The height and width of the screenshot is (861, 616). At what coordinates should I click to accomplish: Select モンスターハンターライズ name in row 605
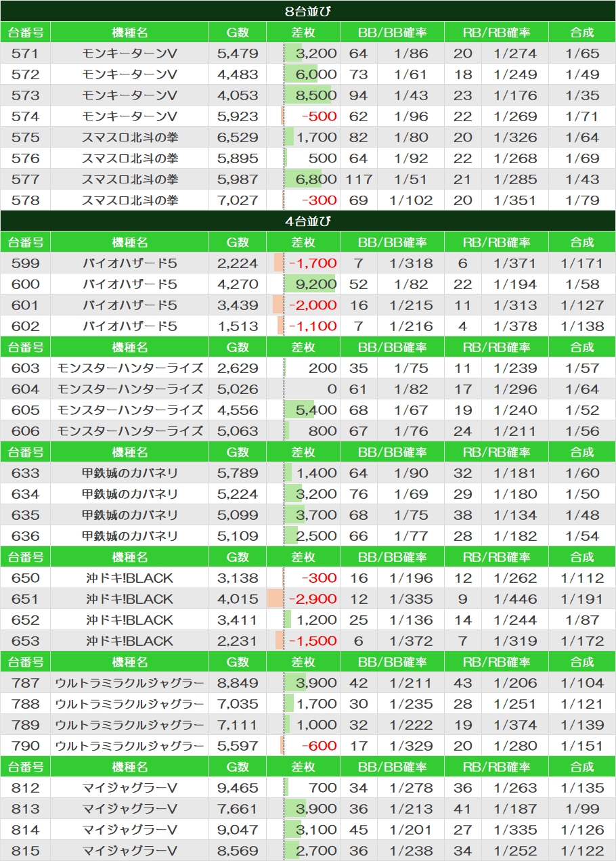pos(130,410)
